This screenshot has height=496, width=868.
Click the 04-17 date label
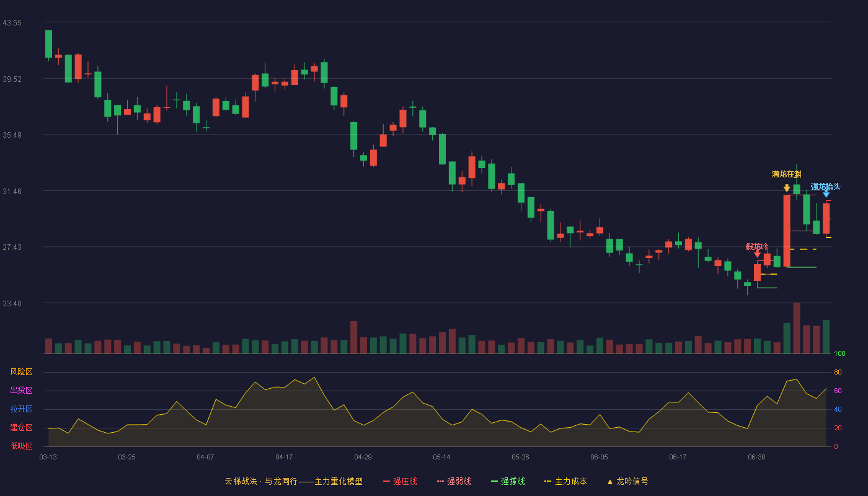coord(284,457)
